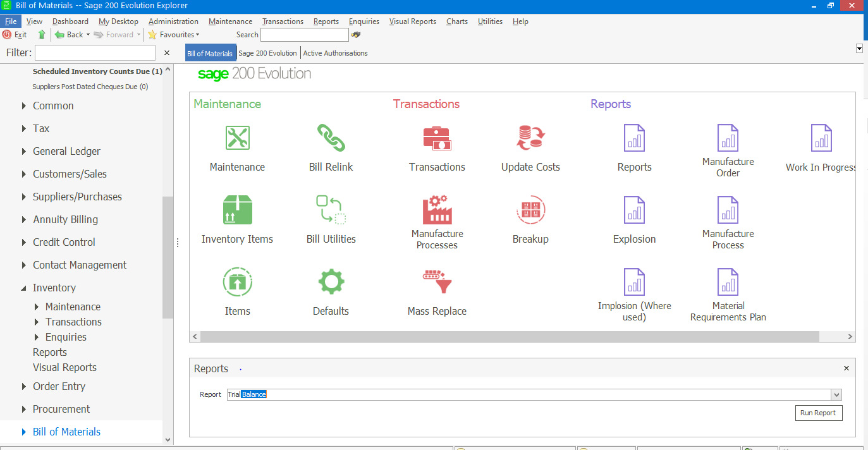The height and width of the screenshot is (450, 868).
Task: Click the sidebar splitter handle dots
Action: click(178, 243)
